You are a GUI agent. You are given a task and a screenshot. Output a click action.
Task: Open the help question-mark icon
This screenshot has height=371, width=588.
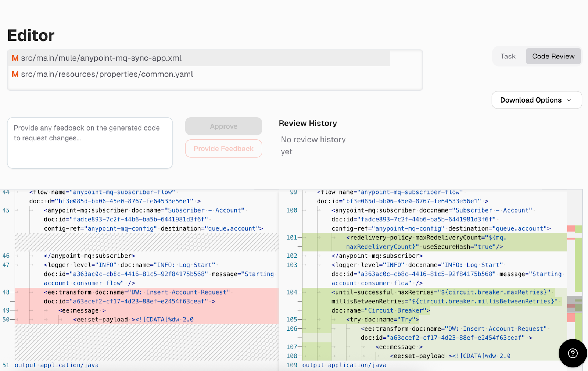tap(573, 353)
